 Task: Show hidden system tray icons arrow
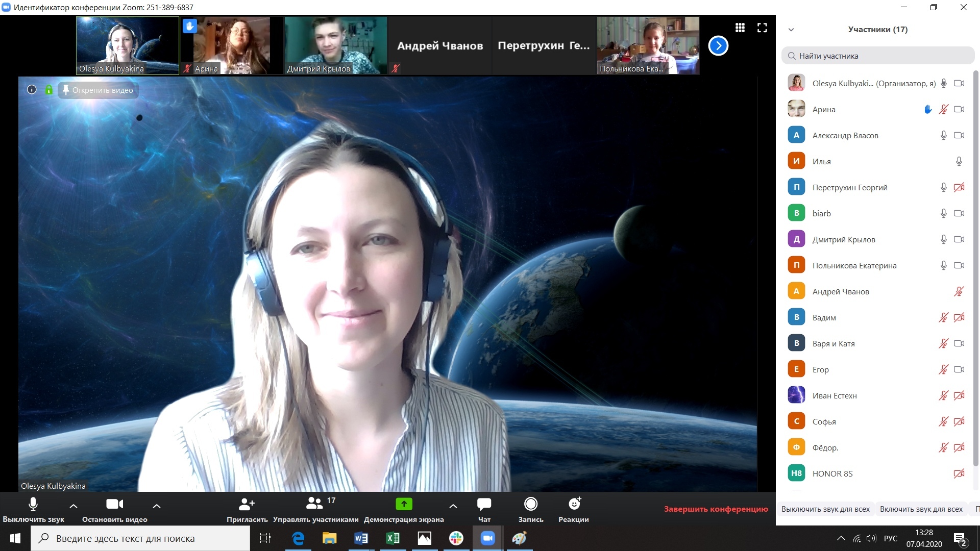[841, 538]
